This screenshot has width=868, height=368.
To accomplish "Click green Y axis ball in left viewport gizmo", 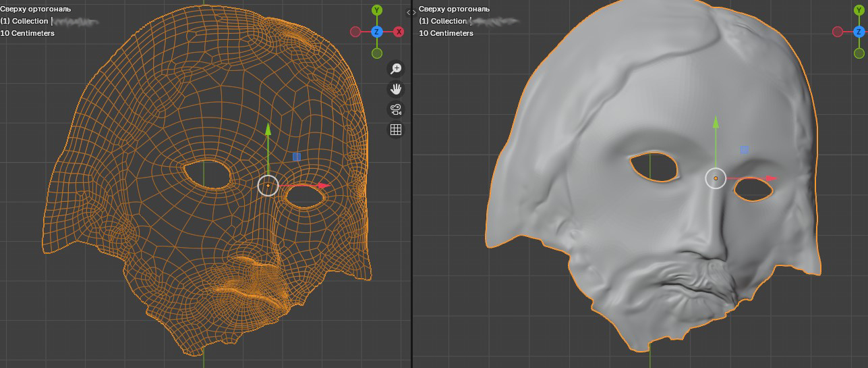I will tap(377, 10).
